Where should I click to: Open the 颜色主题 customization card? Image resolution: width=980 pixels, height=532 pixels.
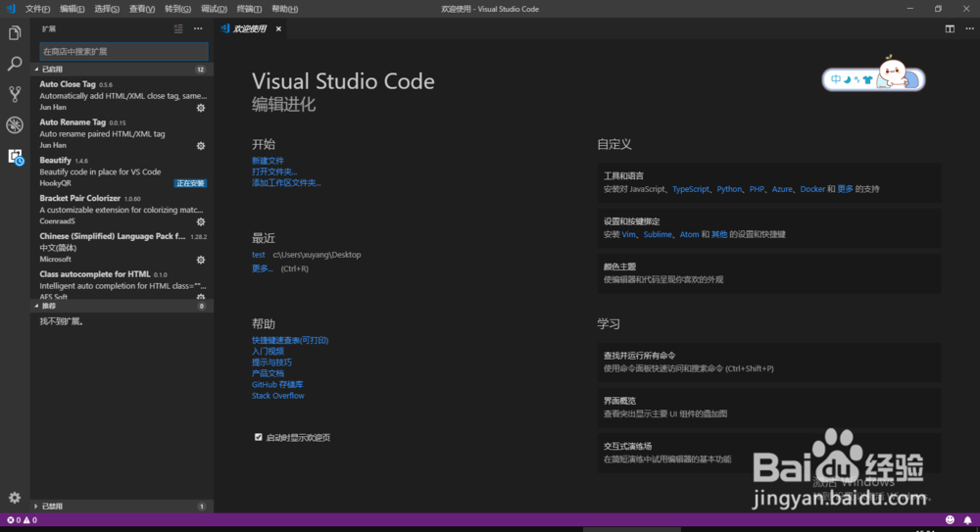click(768, 273)
